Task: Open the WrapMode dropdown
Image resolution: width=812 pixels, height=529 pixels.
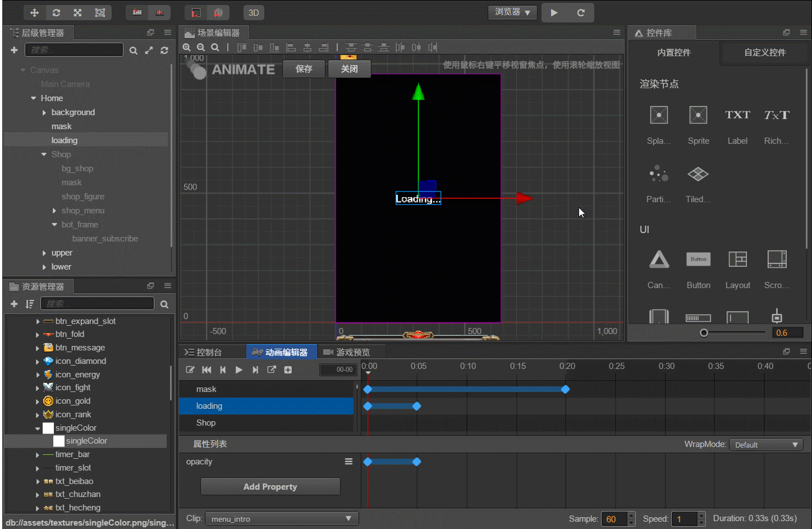Action: tap(766, 445)
